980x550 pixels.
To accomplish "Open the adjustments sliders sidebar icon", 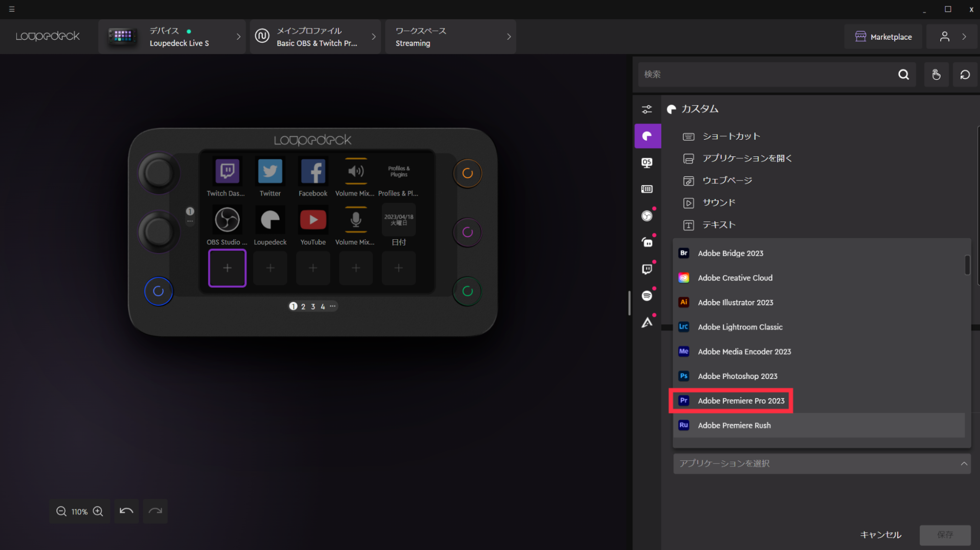I will pyautogui.click(x=647, y=109).
